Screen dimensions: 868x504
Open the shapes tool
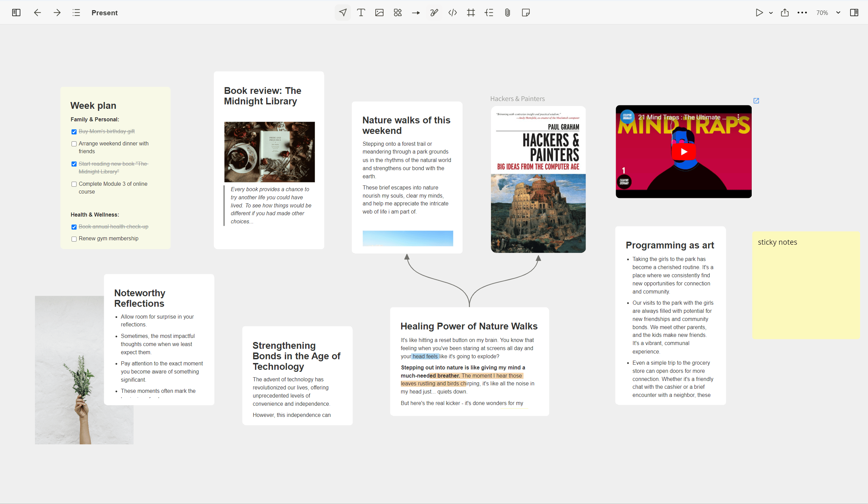397,13
